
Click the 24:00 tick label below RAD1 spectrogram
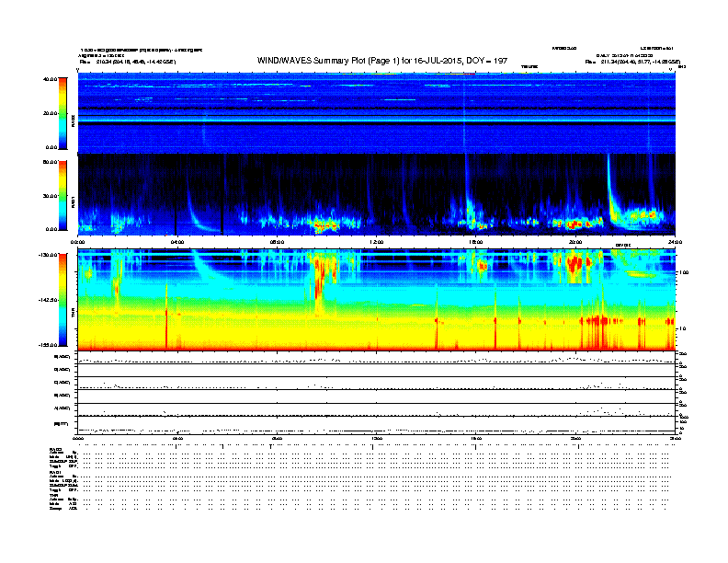tap(675, 242)
